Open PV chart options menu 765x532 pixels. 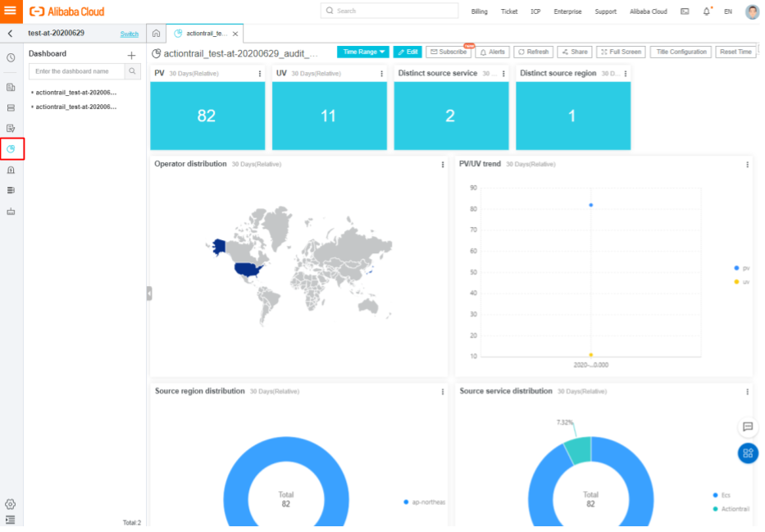260,74
